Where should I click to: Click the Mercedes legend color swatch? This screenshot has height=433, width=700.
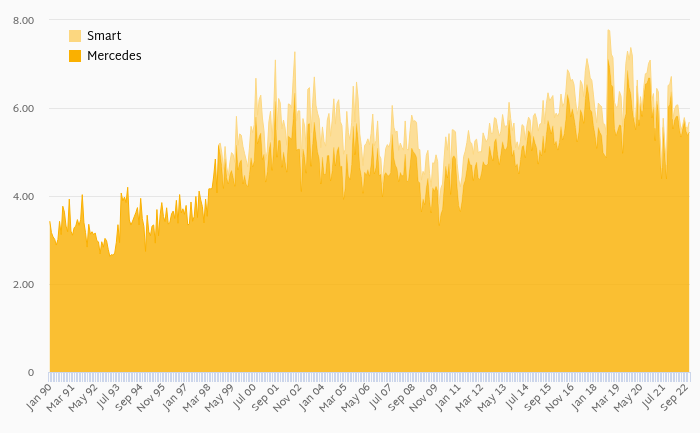75,56
